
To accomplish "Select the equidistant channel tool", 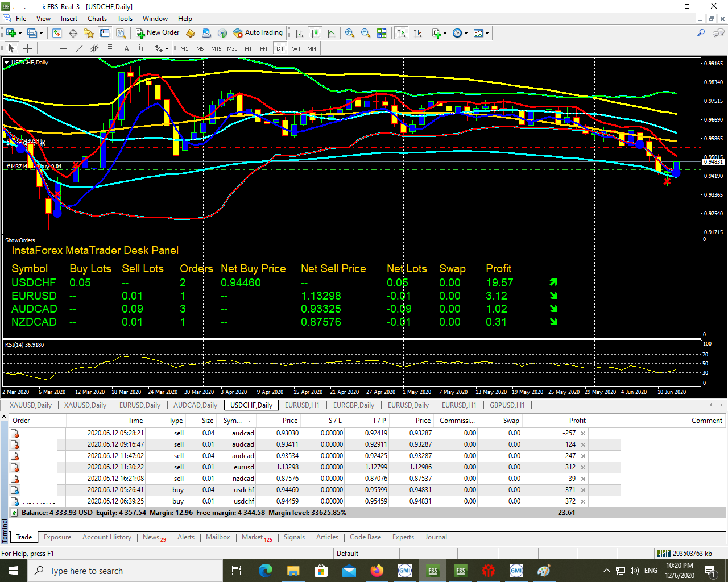I will tap(94, 48).
